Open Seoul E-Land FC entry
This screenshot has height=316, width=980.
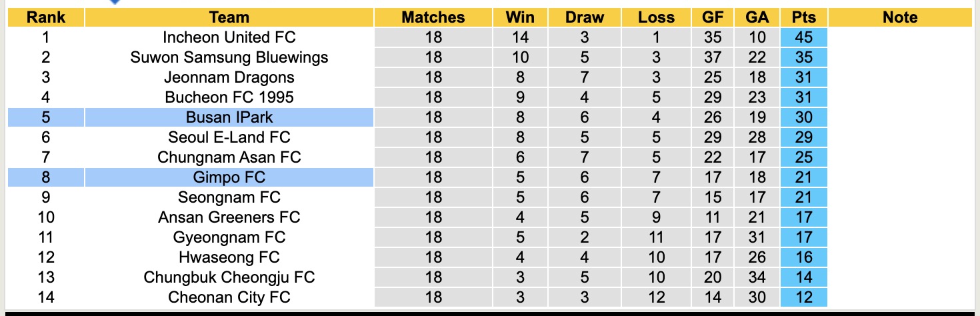pos(229,137)
